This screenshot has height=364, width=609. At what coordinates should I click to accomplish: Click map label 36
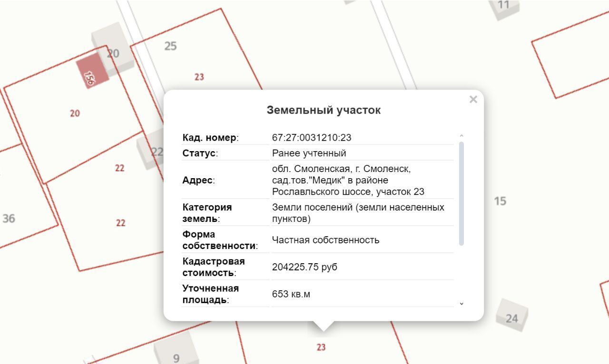click(x=9, y=219)
